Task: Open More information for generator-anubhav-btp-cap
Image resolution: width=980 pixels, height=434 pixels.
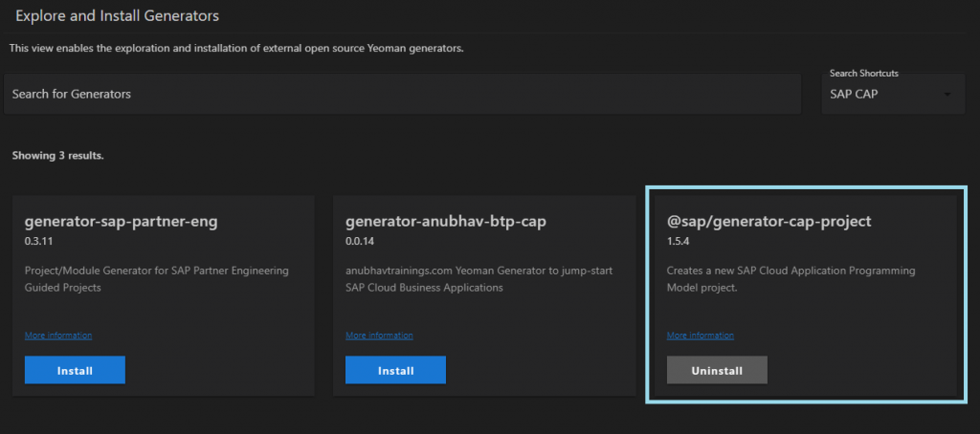Action: [x=379, y=336]
